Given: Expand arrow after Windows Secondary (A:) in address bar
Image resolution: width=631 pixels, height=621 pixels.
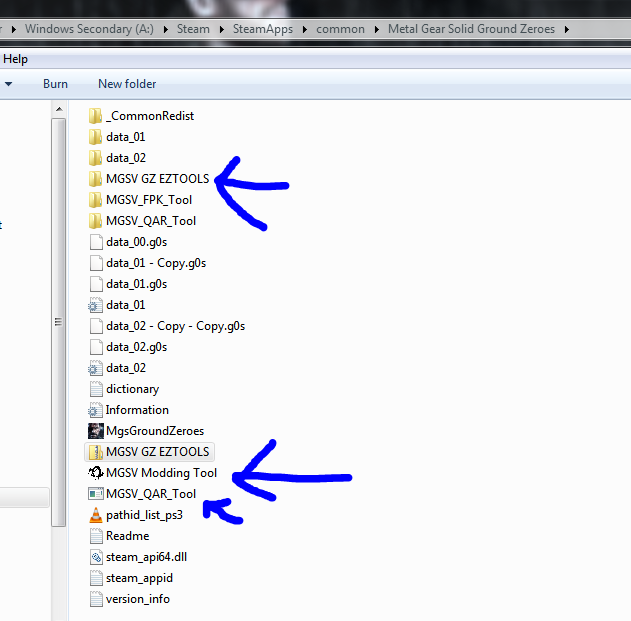Looking at the screenshot, I should 165,29.
